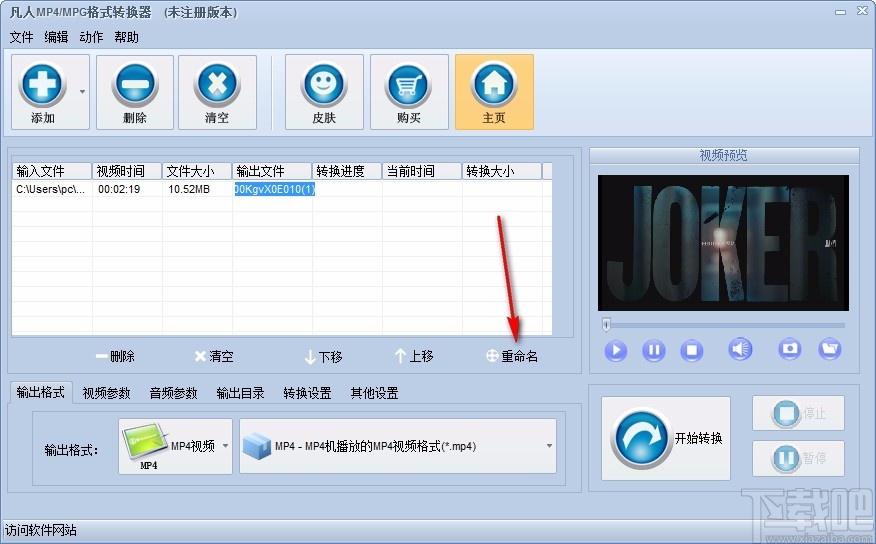This screenshot has width=876, height=544.
Task: Click 重命名 to rename output
Action: (512, 356)
